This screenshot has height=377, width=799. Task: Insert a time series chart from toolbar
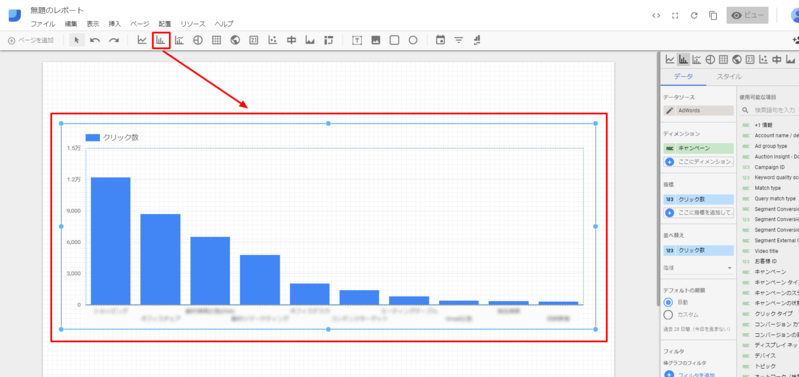pos(142,40)
